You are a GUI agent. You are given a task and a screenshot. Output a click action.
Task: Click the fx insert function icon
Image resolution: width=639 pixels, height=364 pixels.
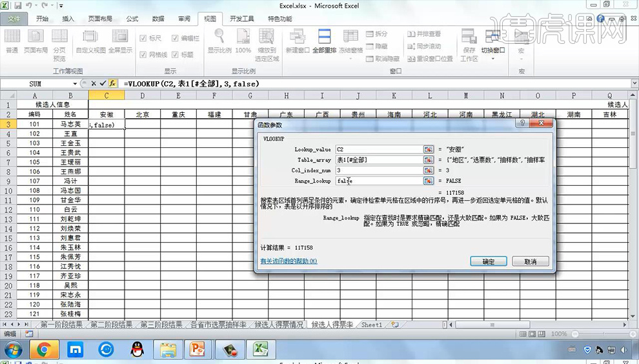pyautogui.click(x=112, y=83)
